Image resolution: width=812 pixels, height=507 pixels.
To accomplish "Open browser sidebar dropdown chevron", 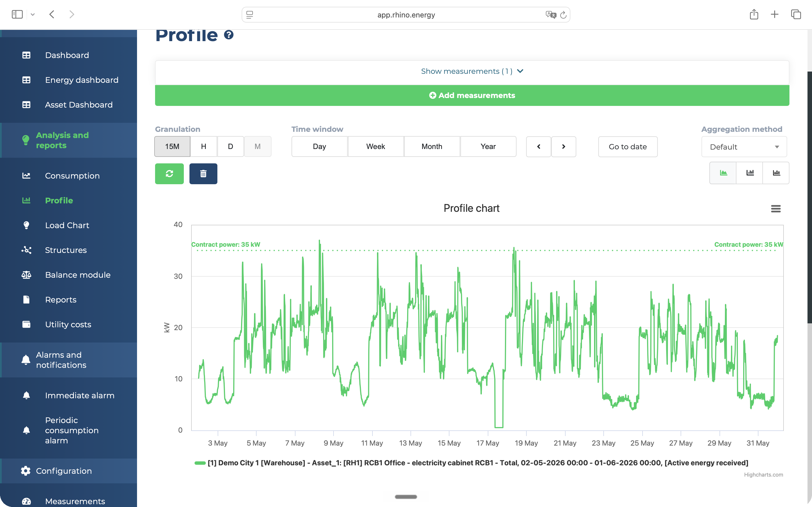I will (x=32, y=14).
